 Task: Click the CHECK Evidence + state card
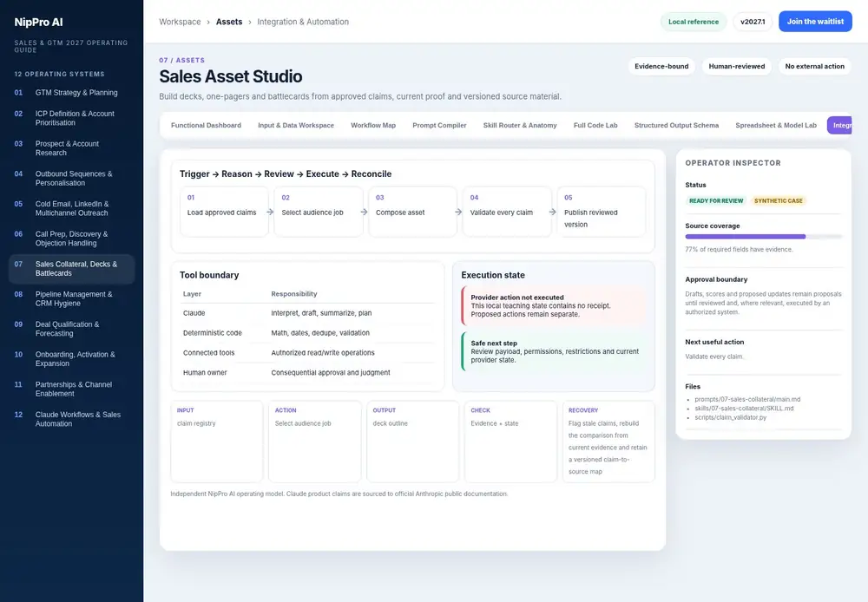(510, 442)
